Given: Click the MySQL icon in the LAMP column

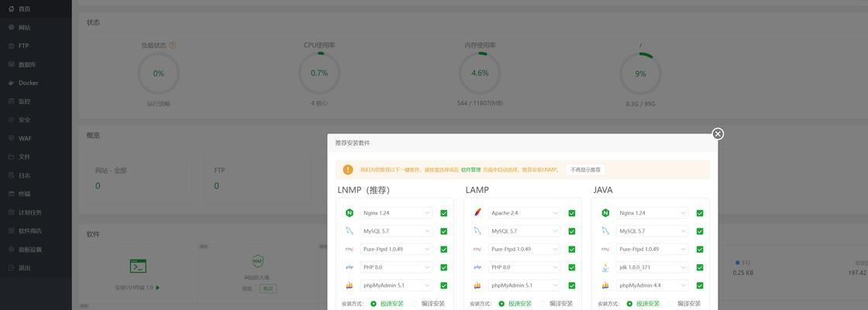Looking at the screenshot, I should click(477, 232).
